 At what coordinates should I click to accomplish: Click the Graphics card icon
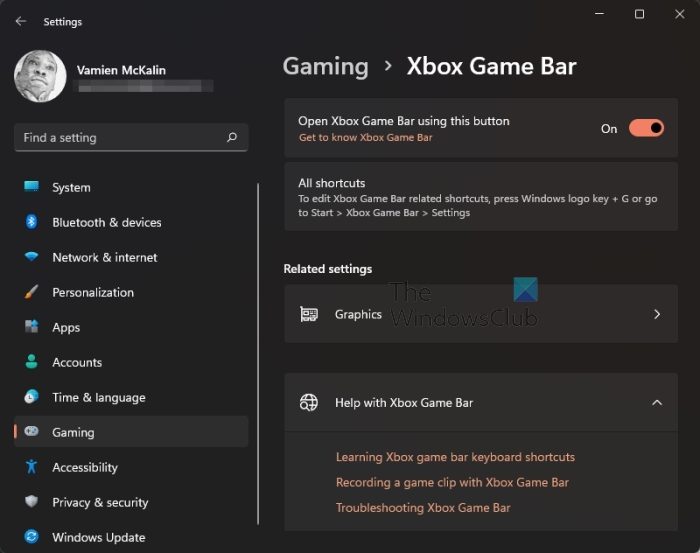click(309, 314)
